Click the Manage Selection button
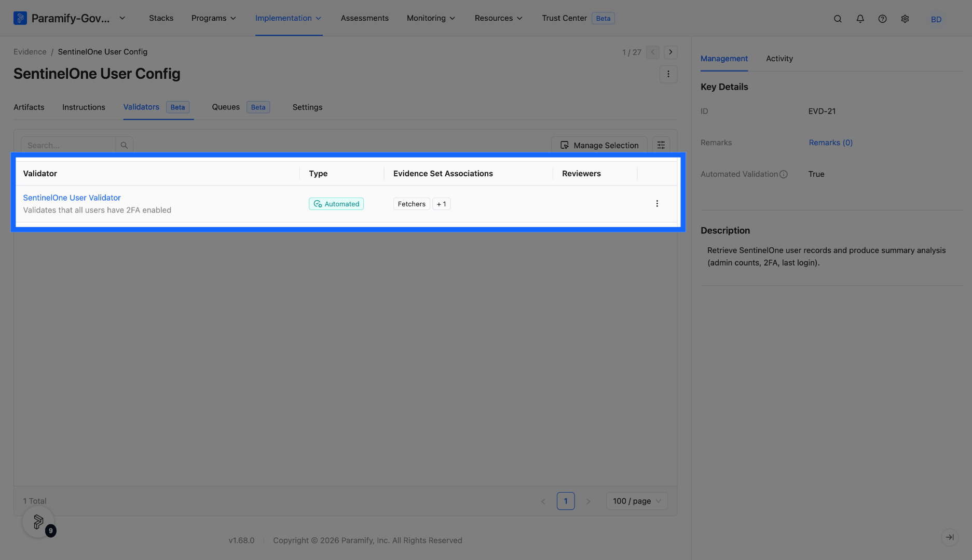The image size is (972, 560). (x=599, y=145)
